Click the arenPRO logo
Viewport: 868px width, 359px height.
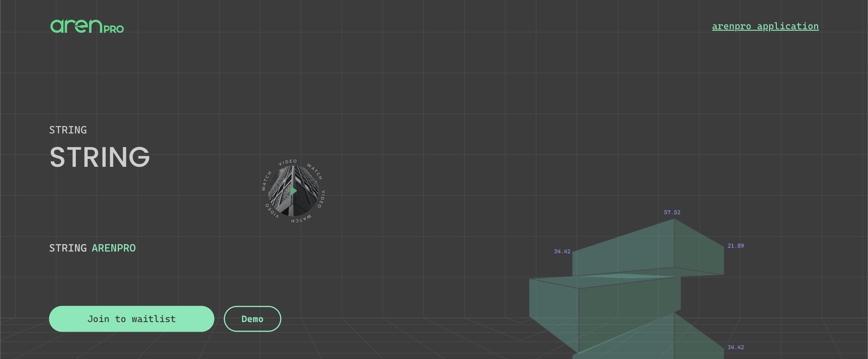click(x=87, y=26)
